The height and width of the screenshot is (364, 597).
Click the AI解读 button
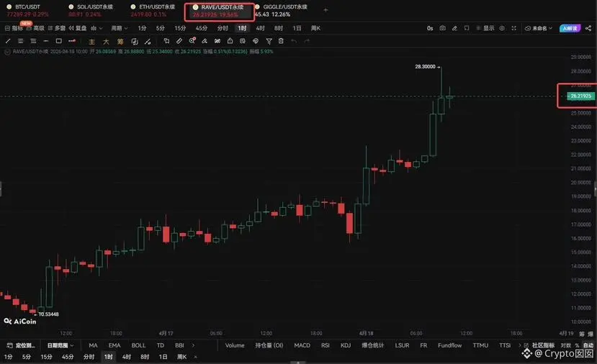(x=570, y=28)
